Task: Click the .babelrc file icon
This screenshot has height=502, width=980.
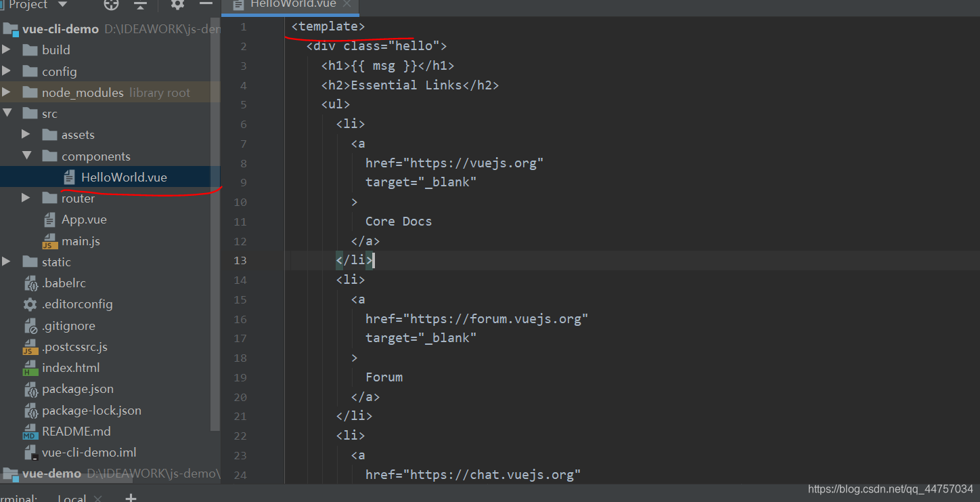Action: [x=30, y=283]
